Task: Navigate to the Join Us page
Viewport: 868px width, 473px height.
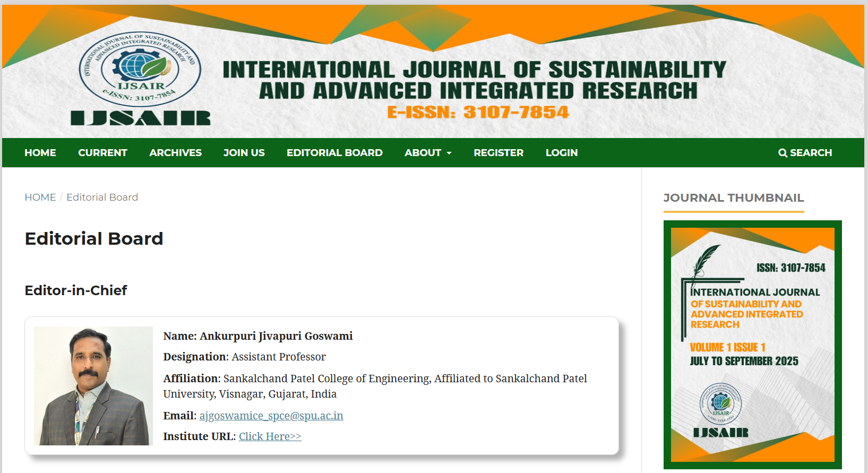Action: [x=244, y=153]
